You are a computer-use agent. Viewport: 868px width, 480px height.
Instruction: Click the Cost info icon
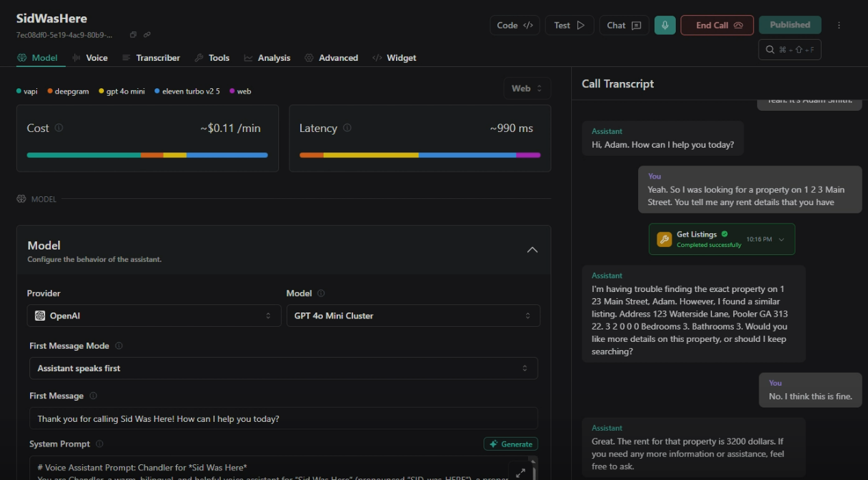[59, 128]
